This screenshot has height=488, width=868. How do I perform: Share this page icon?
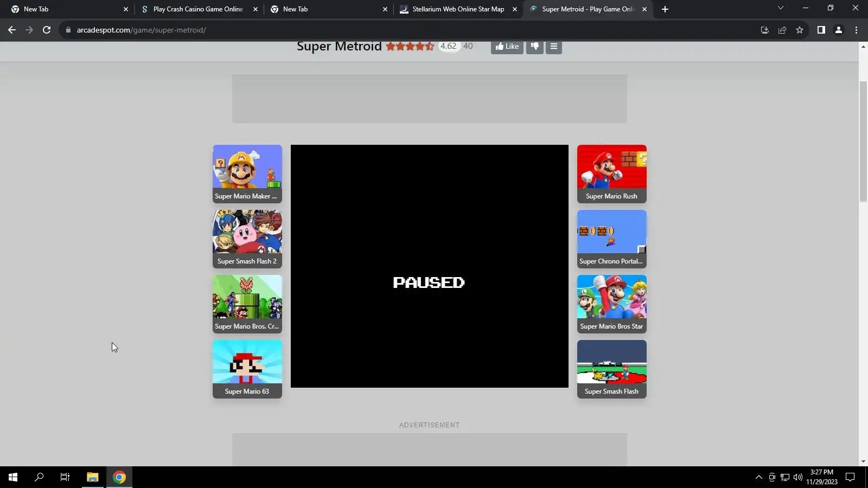click(x=782, y=30)
